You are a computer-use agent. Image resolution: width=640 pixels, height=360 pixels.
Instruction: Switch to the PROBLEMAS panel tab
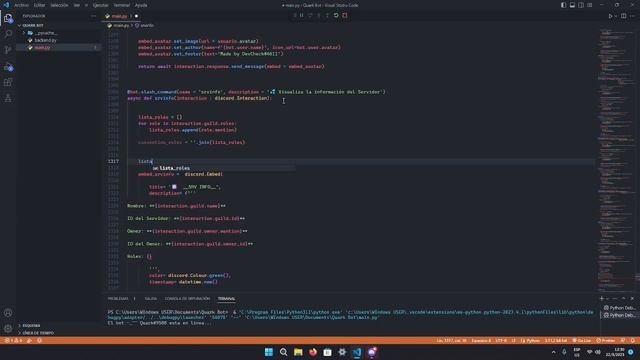pos(118,299)
